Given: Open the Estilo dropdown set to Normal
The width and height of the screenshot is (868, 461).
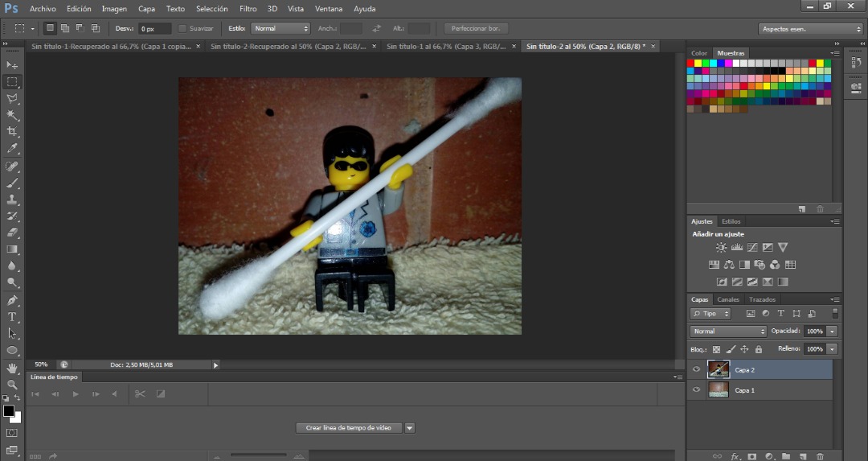Looking at the screenshot, I should pos(280,28).
